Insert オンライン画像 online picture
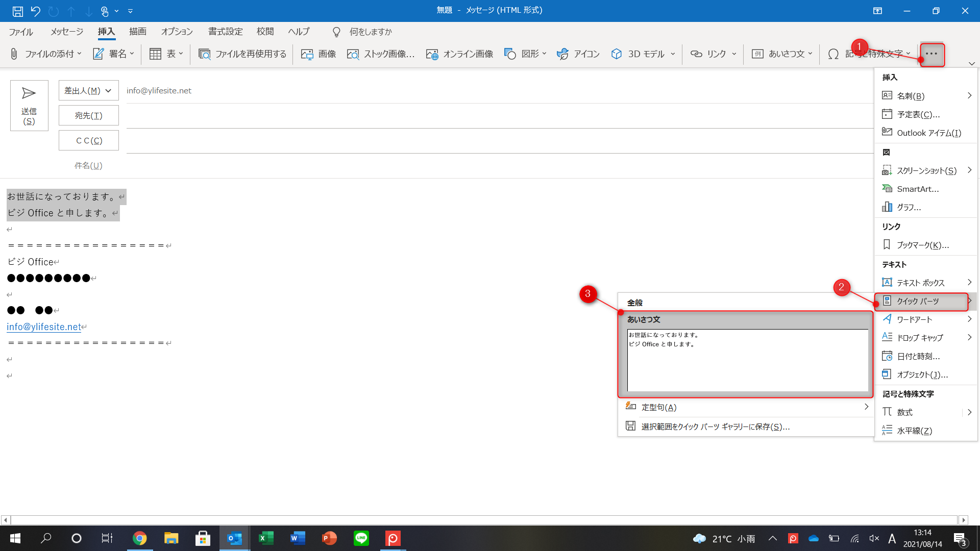The height and width of the screenshot is (551, 980). 459,54
